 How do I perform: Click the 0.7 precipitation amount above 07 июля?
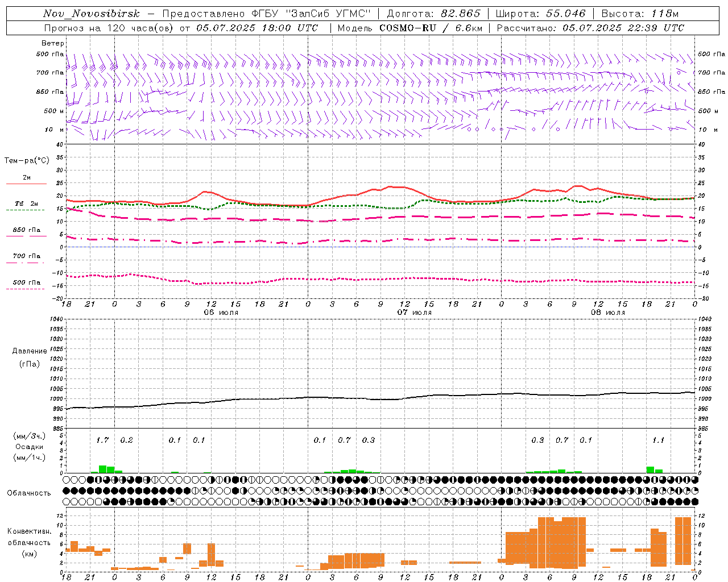click(x=344, y=440)
